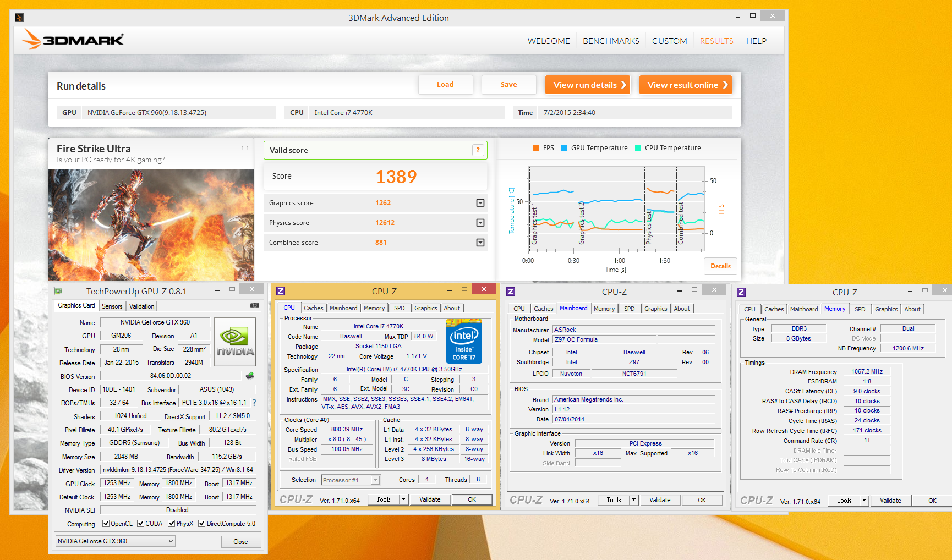Click the Time 7/2/2015 2:34:40 field
The image size is (952, 560).
pyautogui.click(x=634, y=112)
